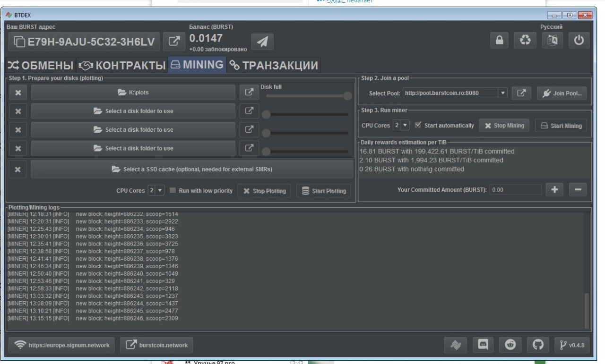
Task: Click the Join Pool button
Action: 562,93
